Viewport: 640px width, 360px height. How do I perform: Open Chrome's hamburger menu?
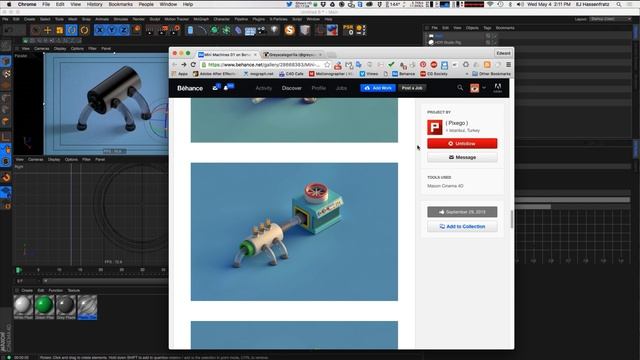(508, 64)
